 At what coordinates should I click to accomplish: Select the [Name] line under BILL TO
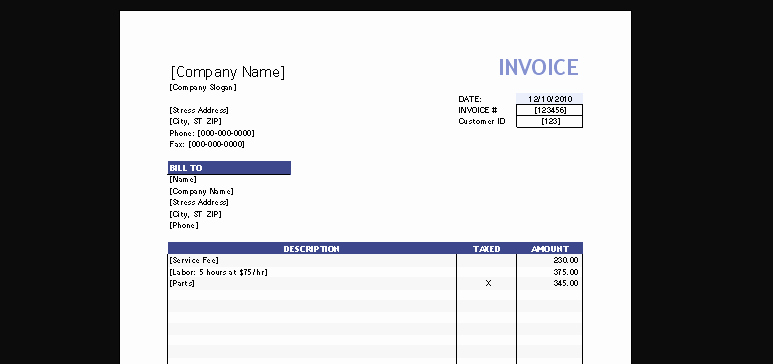click(x=183, y=180)
